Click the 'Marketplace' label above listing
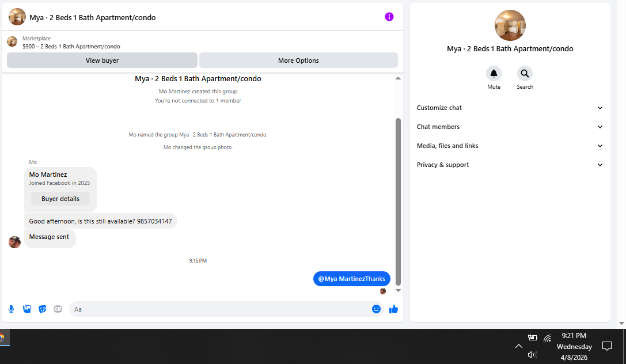The height and width of the screenshot is (364, 626). pos(36,39)
